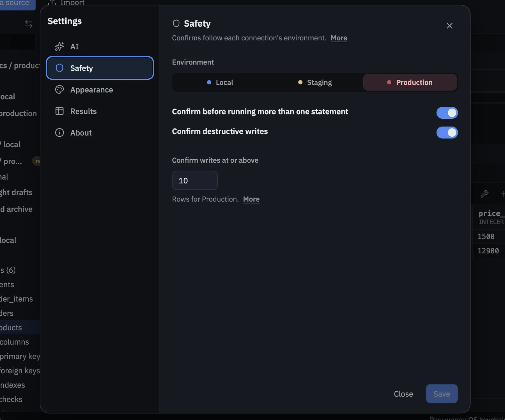Click the Appearance palette icon
The width and height of the screenshot is (505, 420).
pyautogui.click(x=59, y=89)
